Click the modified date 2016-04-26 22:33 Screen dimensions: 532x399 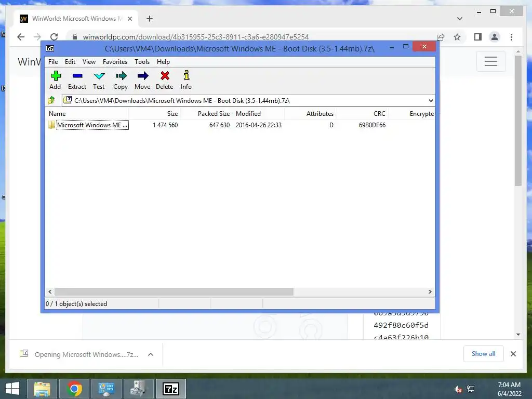(259, 125)
